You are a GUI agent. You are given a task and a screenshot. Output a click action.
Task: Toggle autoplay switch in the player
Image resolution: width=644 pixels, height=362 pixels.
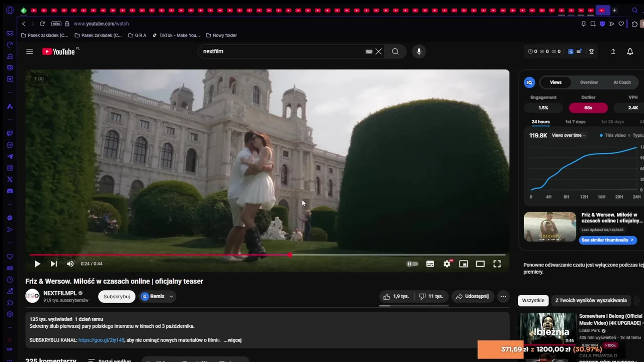tap(412, 263)
